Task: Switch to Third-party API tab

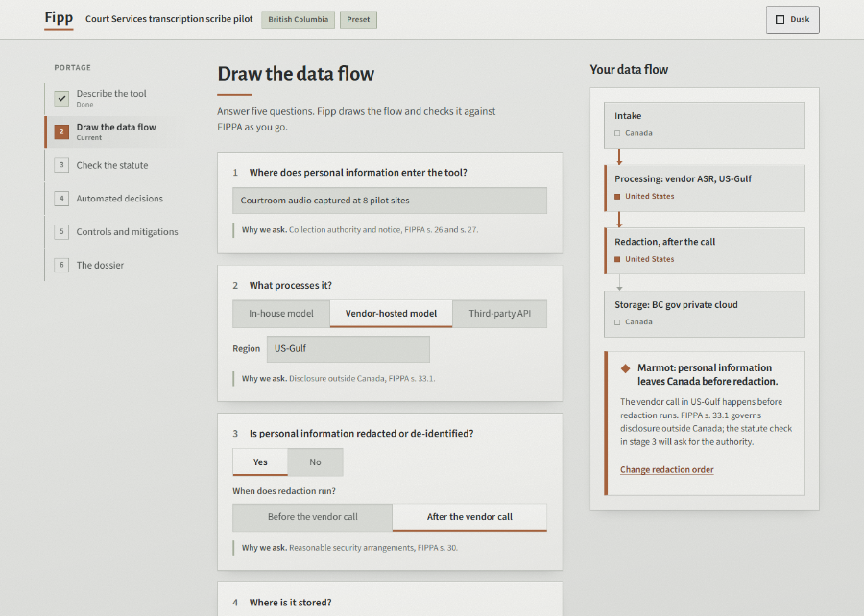Action: point(500,313)
